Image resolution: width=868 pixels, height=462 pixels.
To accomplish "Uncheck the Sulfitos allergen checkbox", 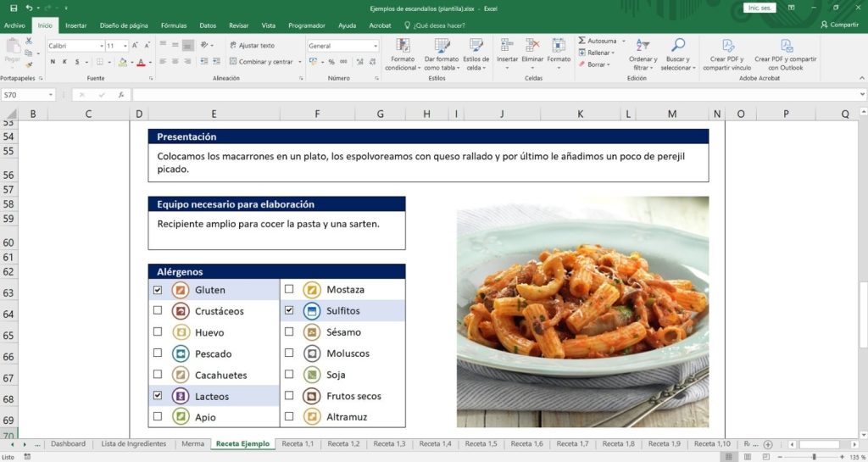I will [289, 310].
